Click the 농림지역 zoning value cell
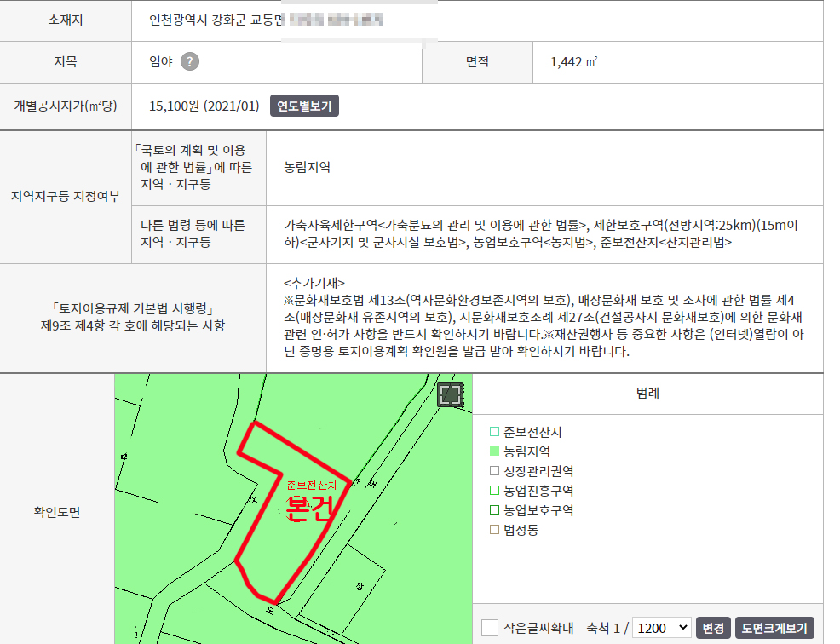The width and height of the screenshot is (840, 644). (308, 167)
